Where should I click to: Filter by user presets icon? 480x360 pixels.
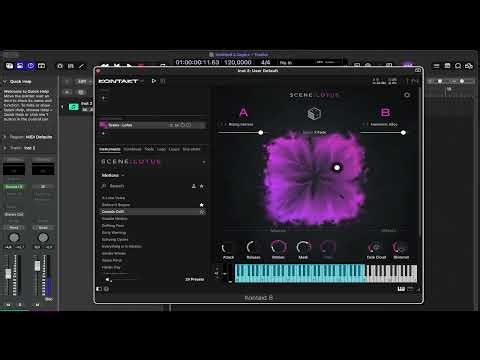click(194, 186)
